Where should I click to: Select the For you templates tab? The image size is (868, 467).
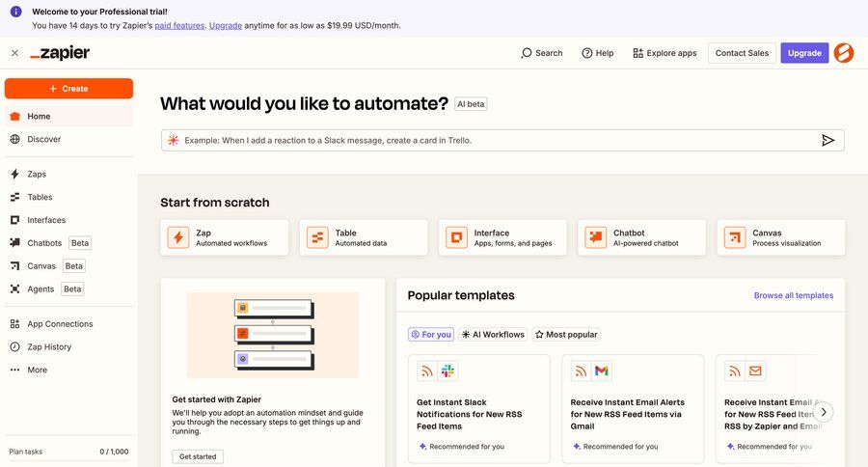click(431, 335)
